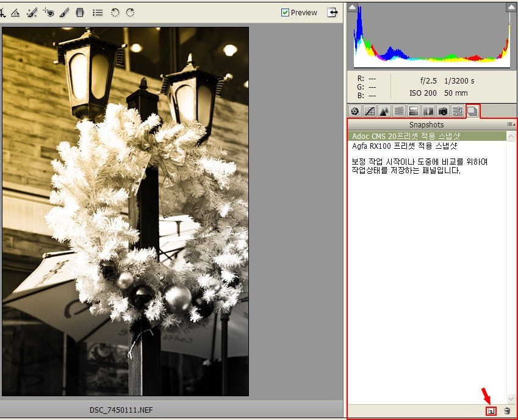Toggle the shadow clipping warning on the histogram

352,7
